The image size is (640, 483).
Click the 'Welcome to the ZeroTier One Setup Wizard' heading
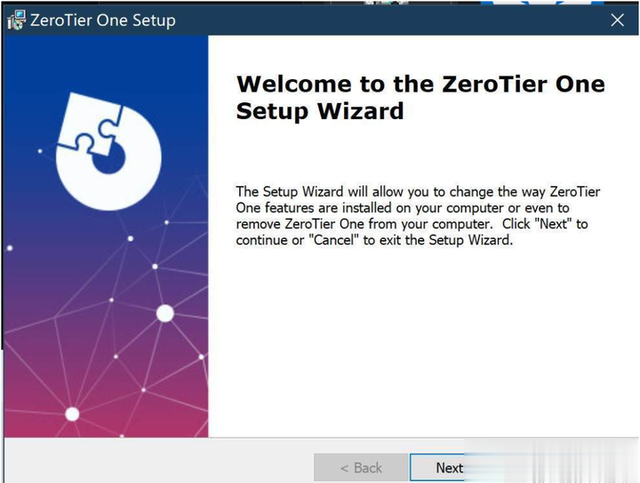tap(420, 97)
